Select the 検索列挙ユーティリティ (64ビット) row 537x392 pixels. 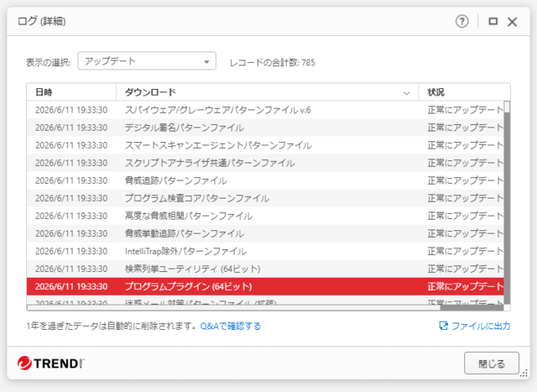click(265, 269)
